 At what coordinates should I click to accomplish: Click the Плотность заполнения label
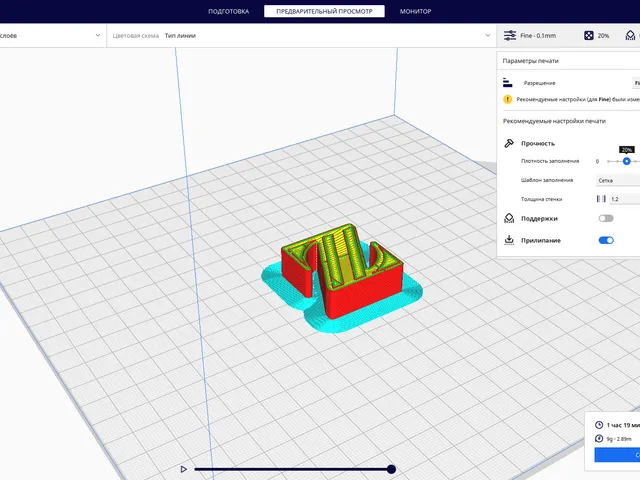[550, 161]
